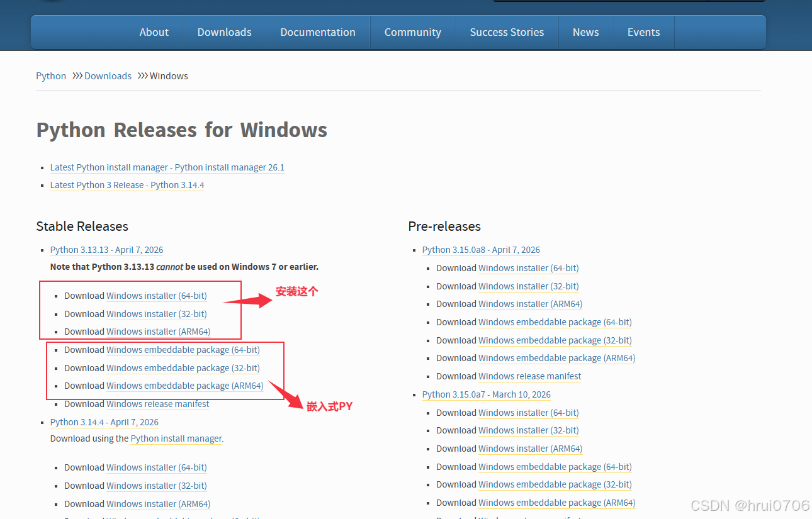Download Python 3.13.13 embeddable package (64-bit)
812x519 pixels.
183,350
